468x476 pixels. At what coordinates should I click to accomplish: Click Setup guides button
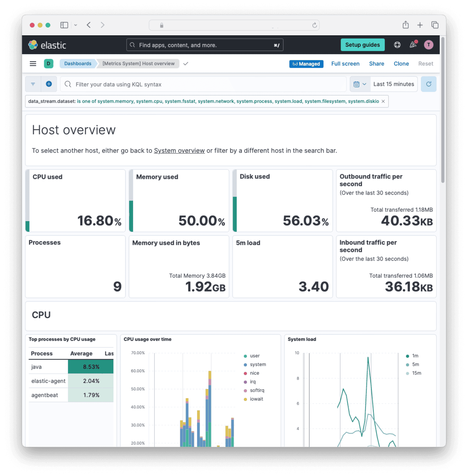coord(362,45)
